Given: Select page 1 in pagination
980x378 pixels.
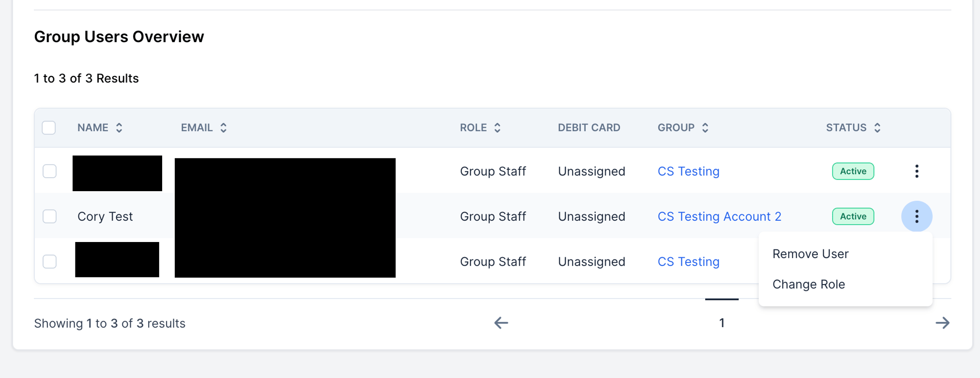Looking at the screenshot, I should pyautogui.click(x=722, y=323).
